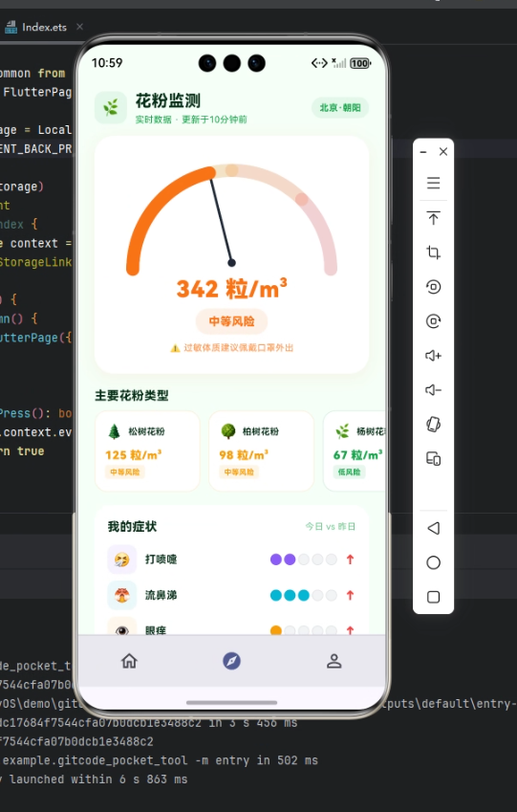This screenshot has width=517, height=812.
Task: Open the 杨树花粉 pollen card
Action: (355, 450)
